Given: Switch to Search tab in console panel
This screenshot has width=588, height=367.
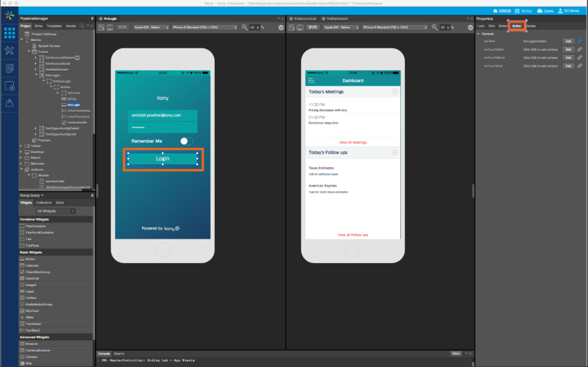Looking at the screenshot, I should pos(119,354).
